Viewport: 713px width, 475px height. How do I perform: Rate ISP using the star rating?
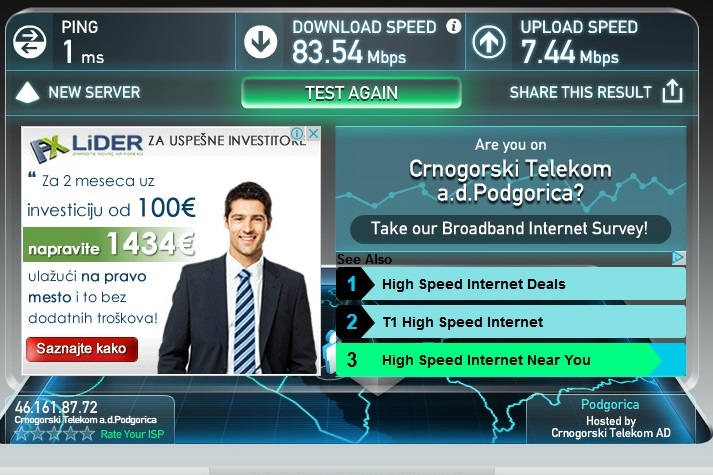coord(54,434)
